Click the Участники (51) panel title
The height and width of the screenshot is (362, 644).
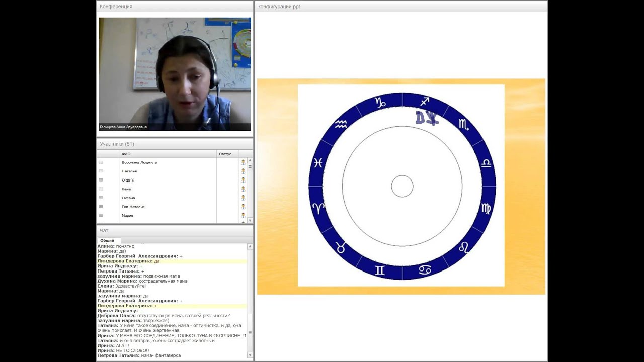pos(117,144)
